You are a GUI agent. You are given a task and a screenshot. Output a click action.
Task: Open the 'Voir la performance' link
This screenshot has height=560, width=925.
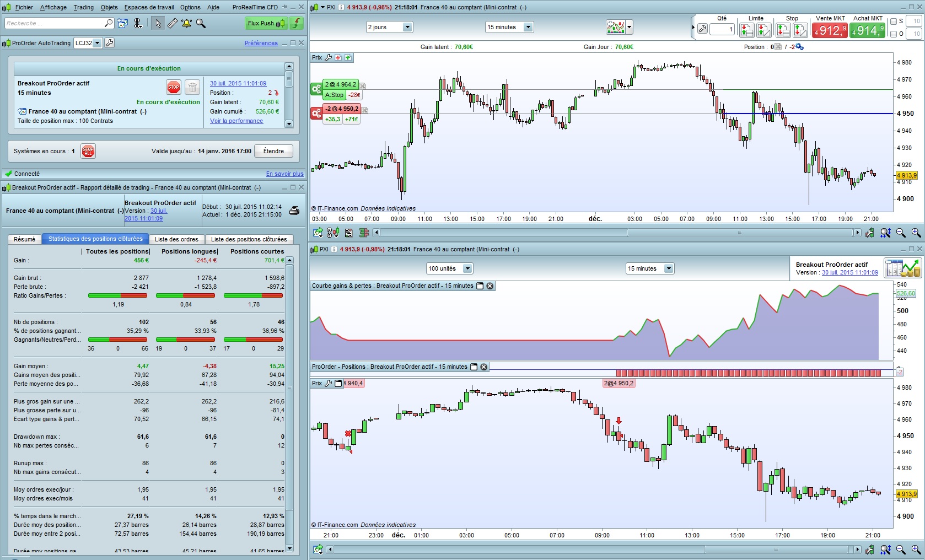pos(236,121)
